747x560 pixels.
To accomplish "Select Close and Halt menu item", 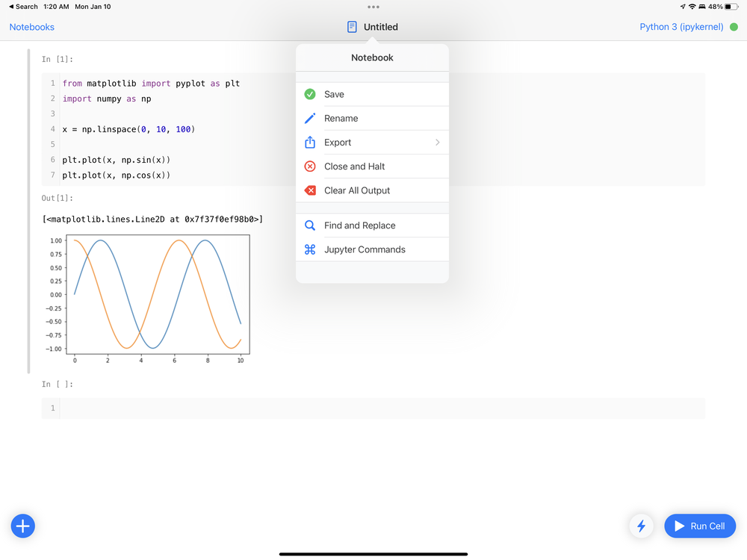I will click(372, 167).
